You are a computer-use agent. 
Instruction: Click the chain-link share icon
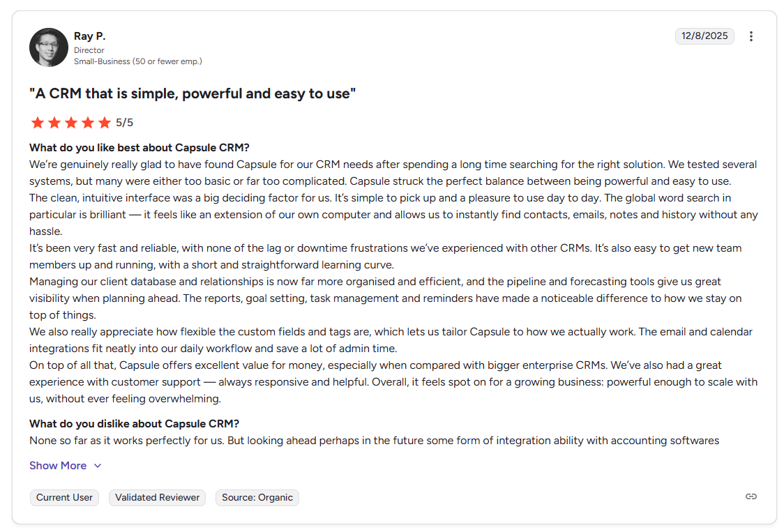[x=751, y=496]
